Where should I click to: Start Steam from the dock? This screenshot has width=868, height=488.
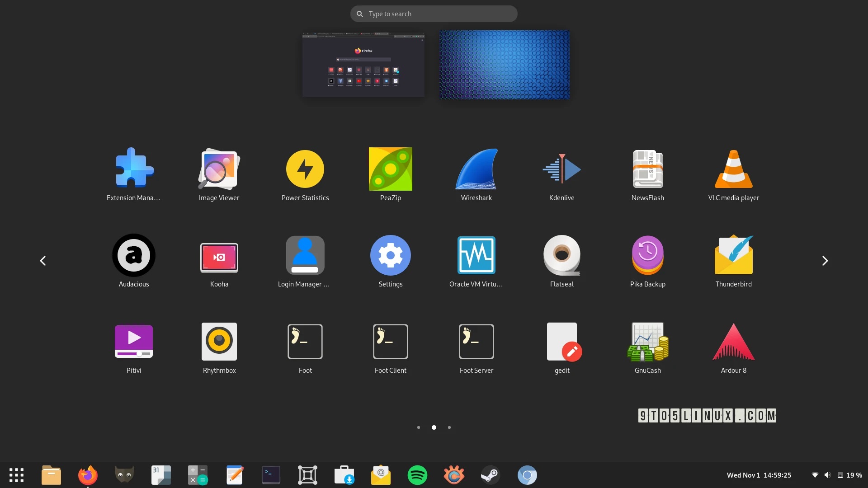490,475
